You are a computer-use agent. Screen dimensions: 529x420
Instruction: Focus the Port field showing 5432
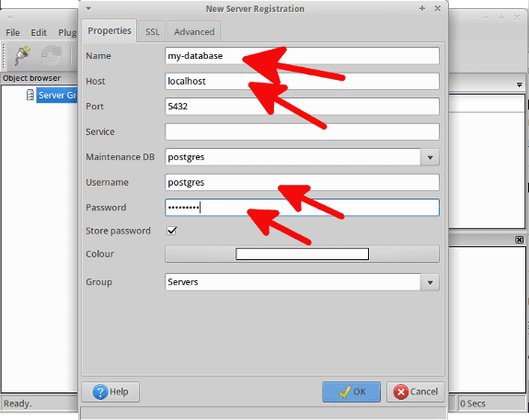click(302, 107)
